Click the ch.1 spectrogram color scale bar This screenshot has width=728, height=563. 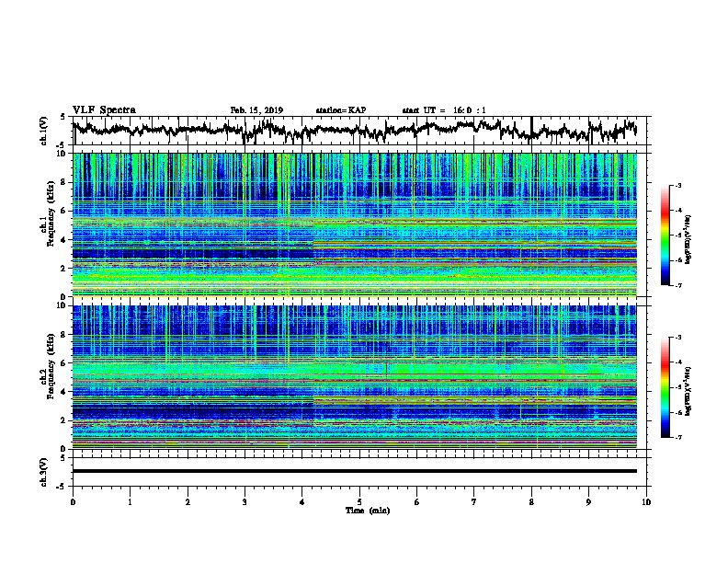665,236
